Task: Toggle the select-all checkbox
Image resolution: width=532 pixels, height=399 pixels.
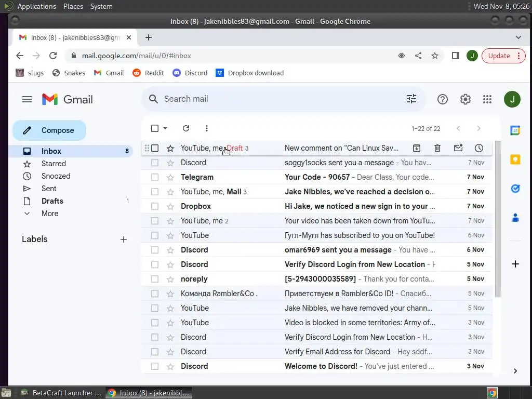Action: point(155,128)
